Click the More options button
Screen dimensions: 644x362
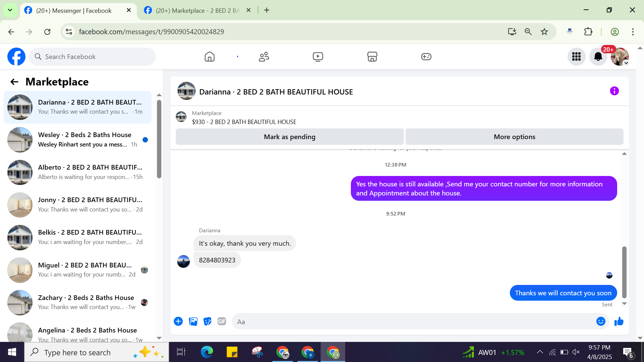click(x=514, y=137)
